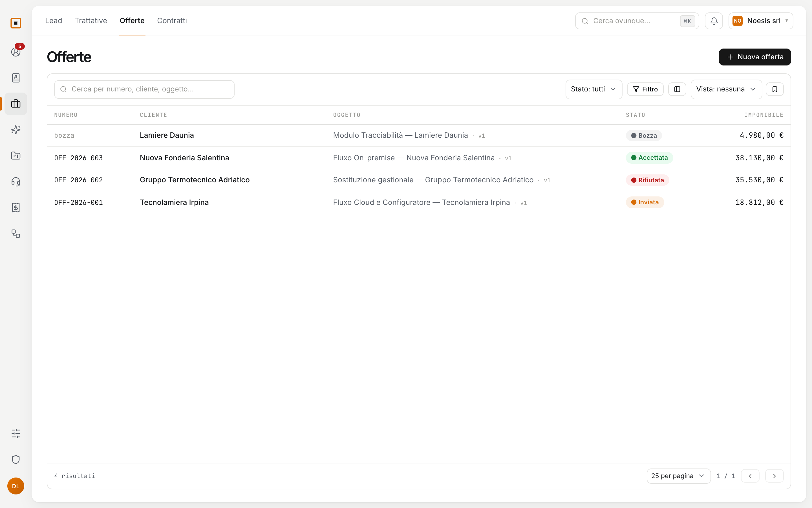Image resolution: width=812 pixels, height=508 pixels.
Task: Open the workflow automation sidebar icon
Action: (16, 233)
